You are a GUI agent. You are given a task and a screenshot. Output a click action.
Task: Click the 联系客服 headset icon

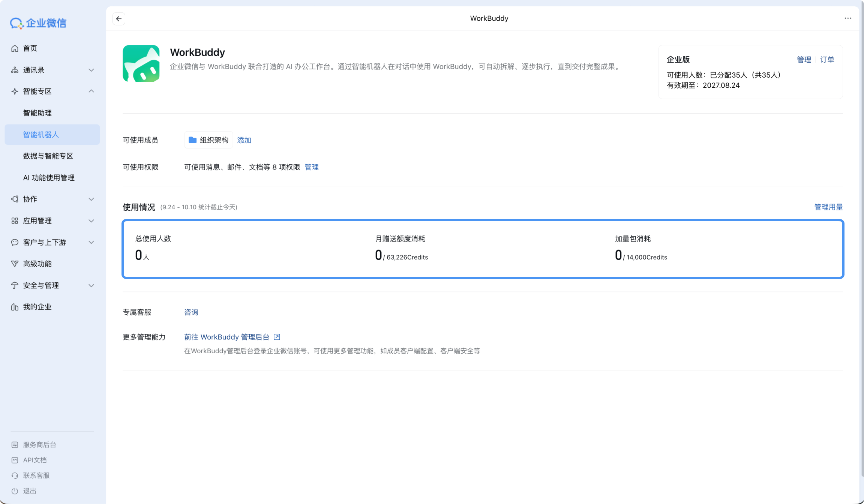coord(15,475)
